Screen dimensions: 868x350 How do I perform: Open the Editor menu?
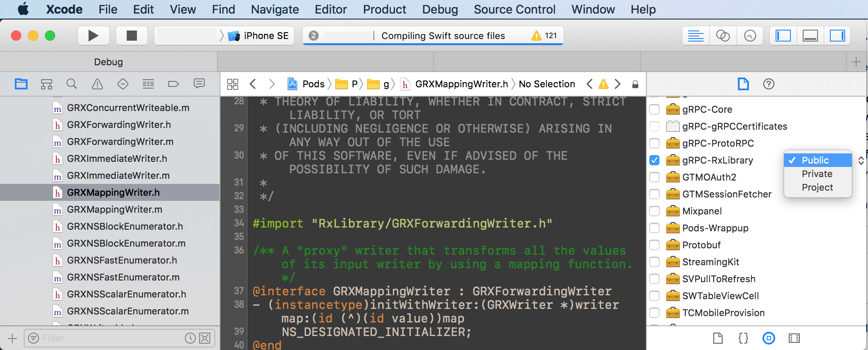click(331, 9)
